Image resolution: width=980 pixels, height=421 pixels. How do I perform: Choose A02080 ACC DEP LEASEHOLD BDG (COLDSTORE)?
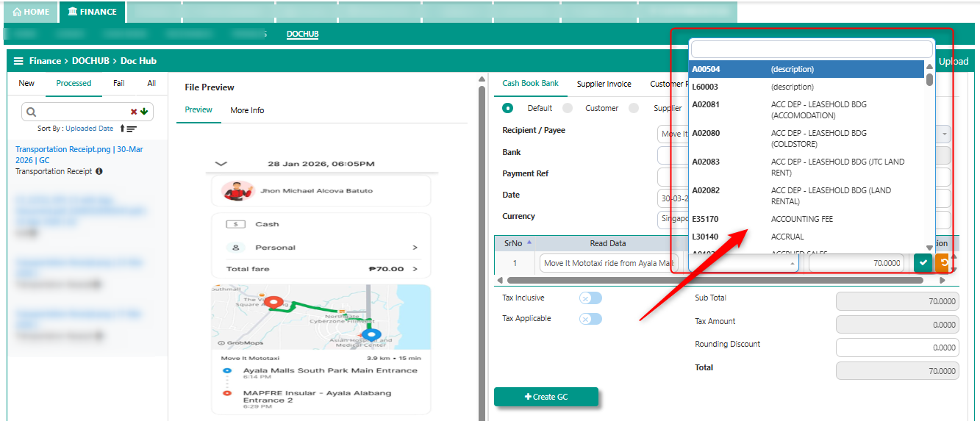[806, 138]
